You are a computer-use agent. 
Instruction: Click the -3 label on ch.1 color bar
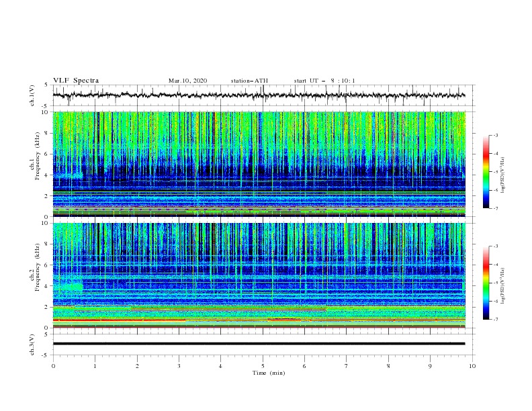pyautogui.click(x=496, y=135)
